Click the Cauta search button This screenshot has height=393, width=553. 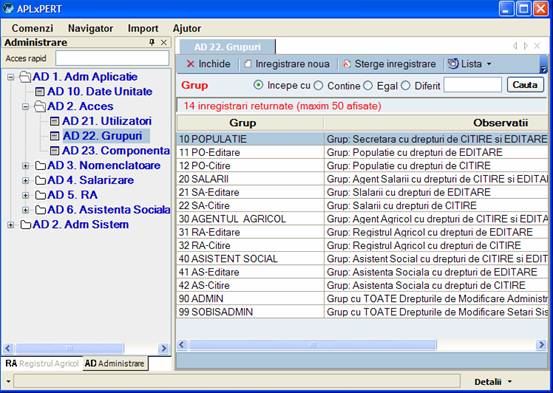tap(525, 85)
